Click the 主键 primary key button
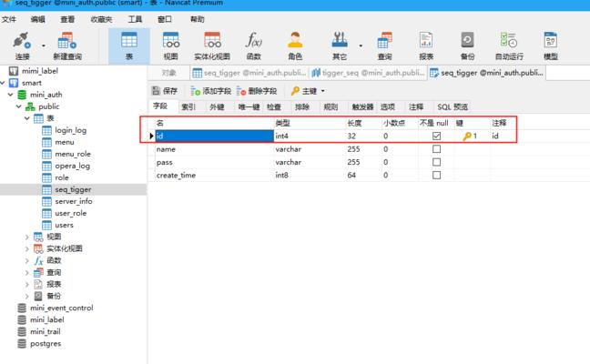 [x=304, y=91]
